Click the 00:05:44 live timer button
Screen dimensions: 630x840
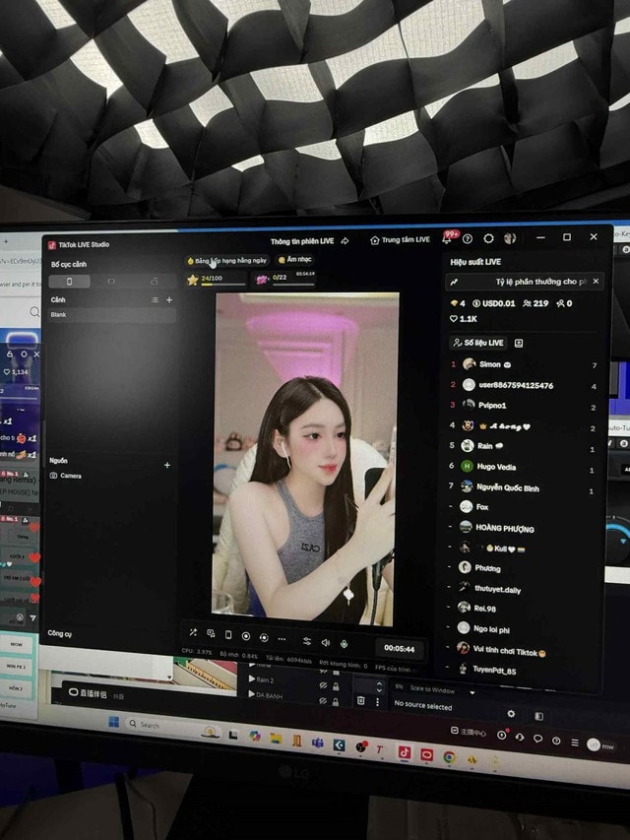point(400,648)
